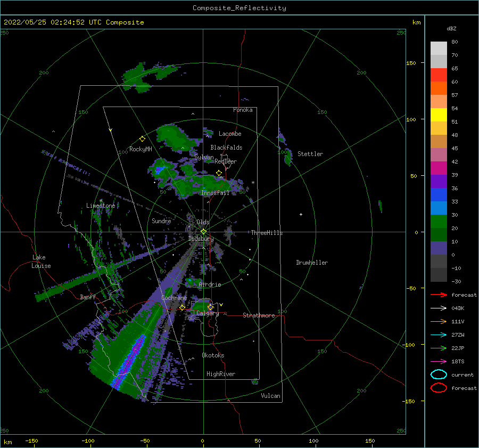Click the Airdrie town label

pos(210,284)
